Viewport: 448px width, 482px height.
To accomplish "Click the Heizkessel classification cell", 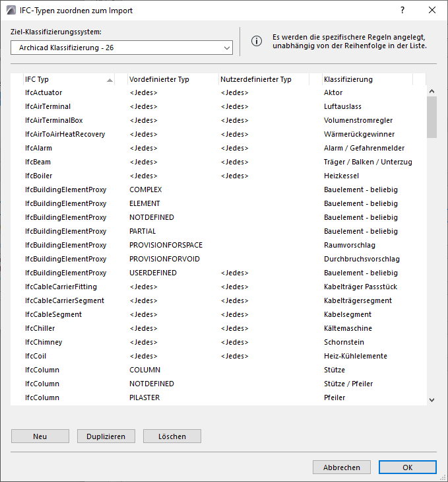I will click(x=341, y=176).
